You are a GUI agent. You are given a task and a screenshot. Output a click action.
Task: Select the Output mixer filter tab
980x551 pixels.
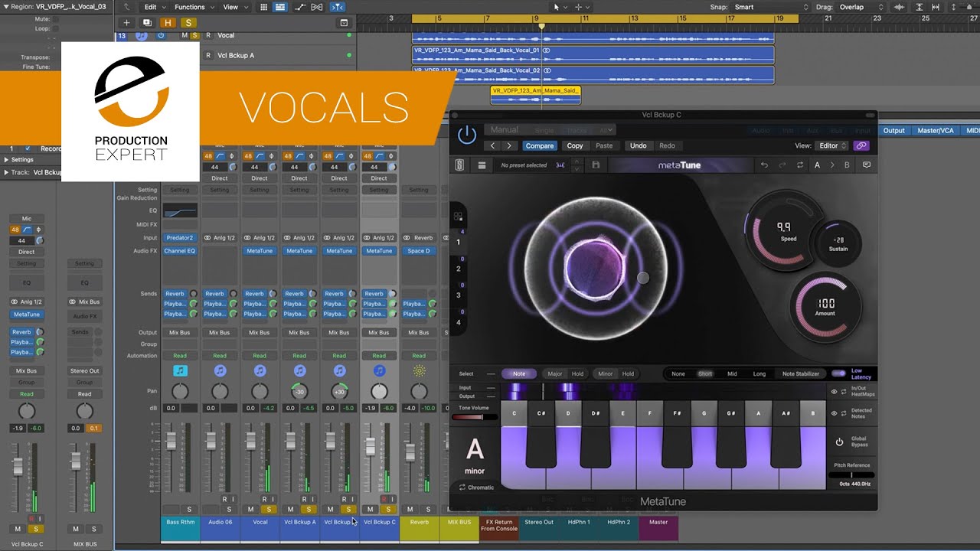click(x=893, y=130)
